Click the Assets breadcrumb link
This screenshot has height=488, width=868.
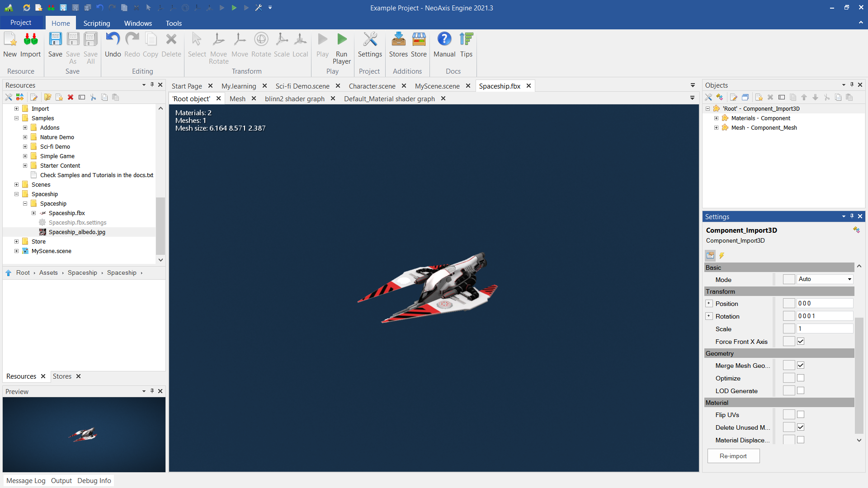[x=48, y=272]
